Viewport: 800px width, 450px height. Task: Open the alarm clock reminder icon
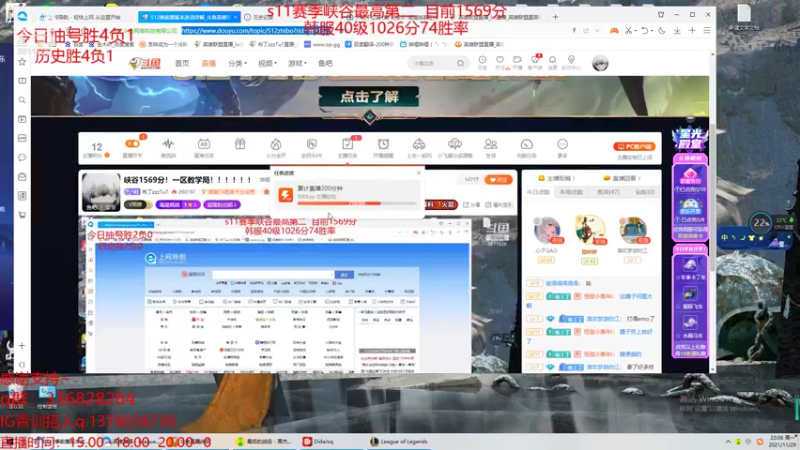tap(383, 144)
